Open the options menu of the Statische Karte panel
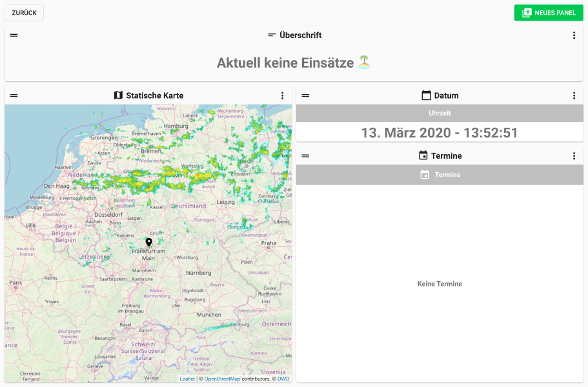Image resolution: width=588 pixels, height=387 pixels. 282,95
